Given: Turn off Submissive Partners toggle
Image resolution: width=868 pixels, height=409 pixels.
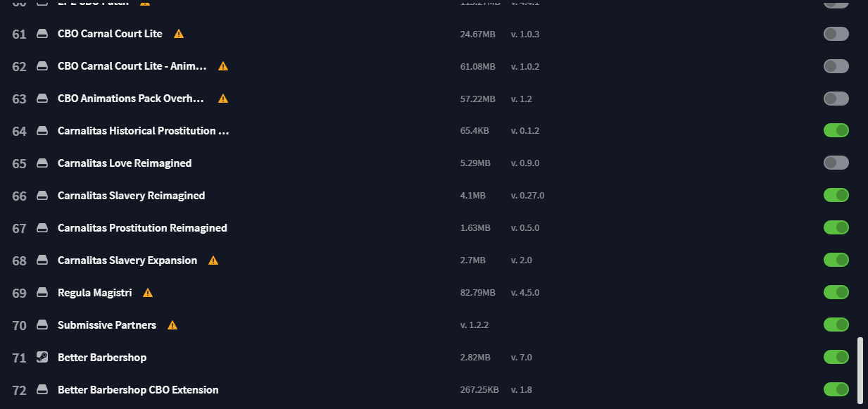Looking at the screenshot, I should [x=836, y=325].
